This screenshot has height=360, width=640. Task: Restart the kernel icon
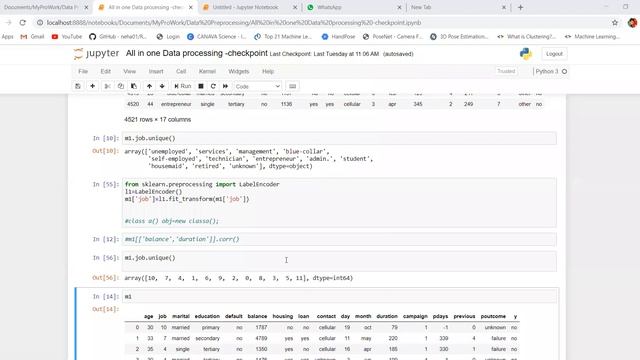click(213, 86)
